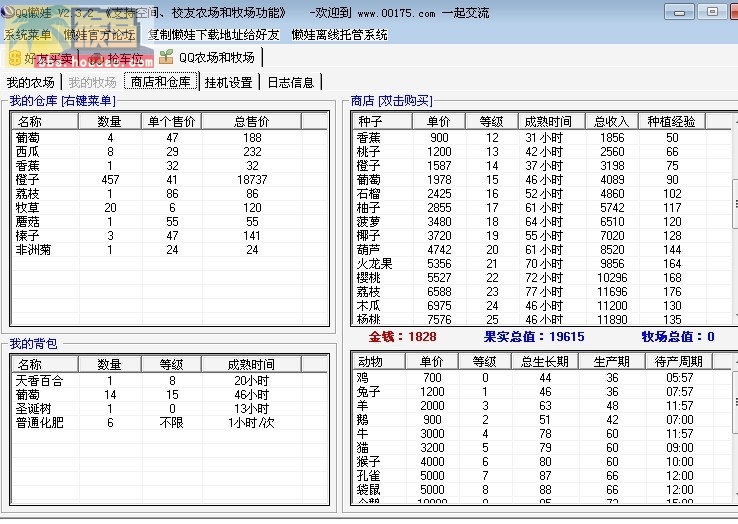Sort shop by 种子 column header

[x=382, y=122]
